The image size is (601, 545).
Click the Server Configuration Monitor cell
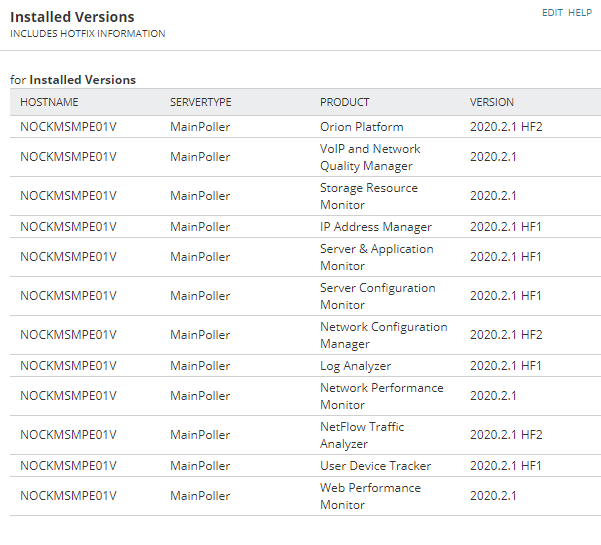378,296
